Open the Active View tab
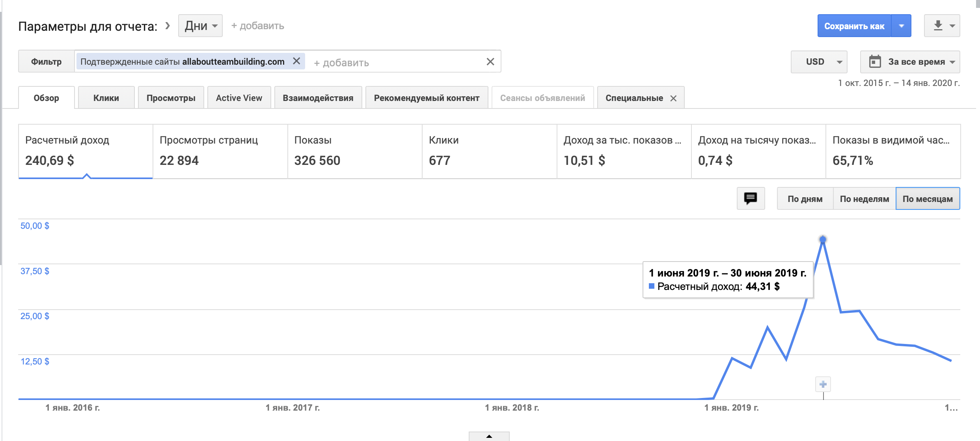Image resolution: width=980 pixels, height=441 pixels. [239, 98]
